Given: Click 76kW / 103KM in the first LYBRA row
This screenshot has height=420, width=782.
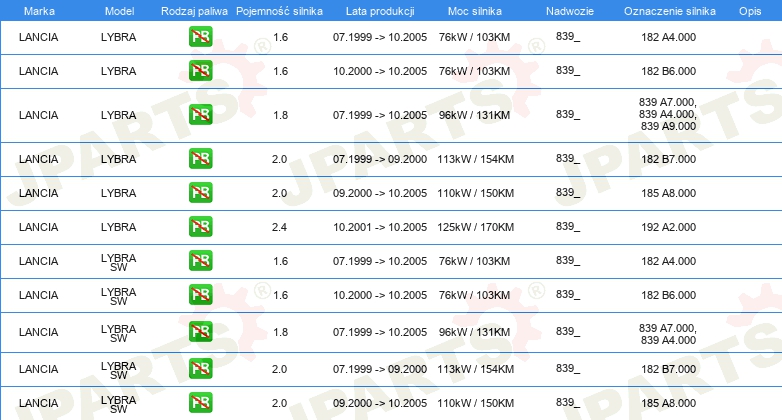Looking at the screenshot, I should coord(474,37).
